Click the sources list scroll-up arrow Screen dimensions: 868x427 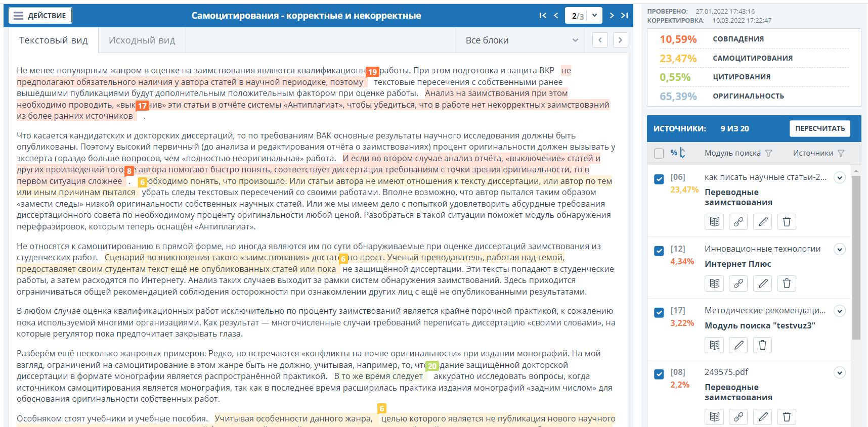point(856,171)
